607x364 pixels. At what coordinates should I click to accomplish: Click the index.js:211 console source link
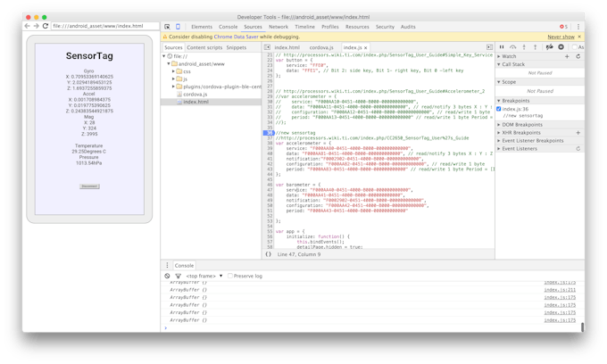[x=560, y=290]
